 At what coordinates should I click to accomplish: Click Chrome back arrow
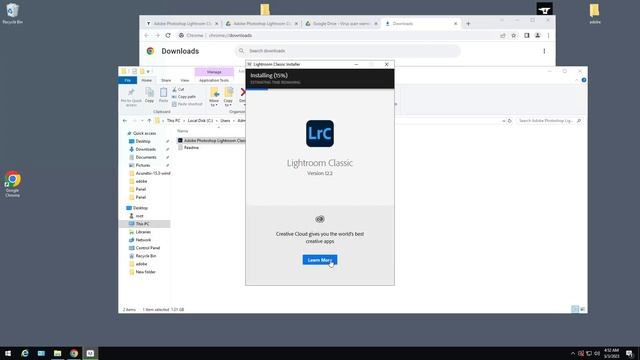tap(147, 36)
